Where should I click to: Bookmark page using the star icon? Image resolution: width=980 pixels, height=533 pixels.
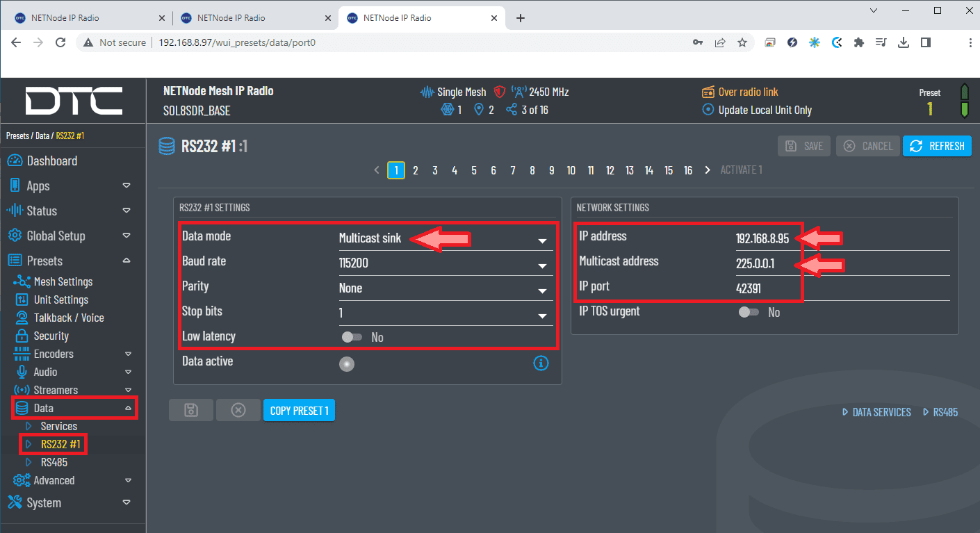point(742,42)
